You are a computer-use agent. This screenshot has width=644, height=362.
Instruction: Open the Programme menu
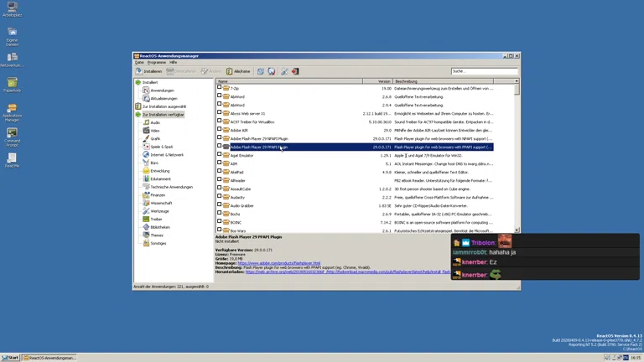[x=157, y=62]
